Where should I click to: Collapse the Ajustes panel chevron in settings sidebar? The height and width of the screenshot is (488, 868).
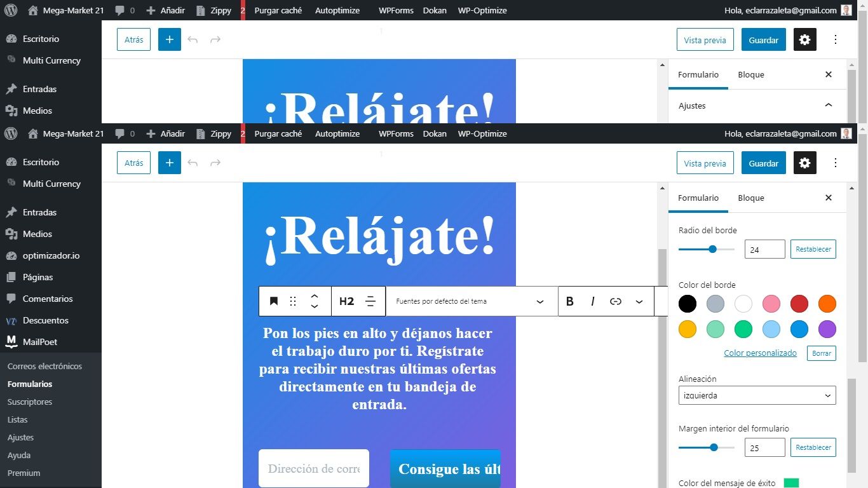829,105
